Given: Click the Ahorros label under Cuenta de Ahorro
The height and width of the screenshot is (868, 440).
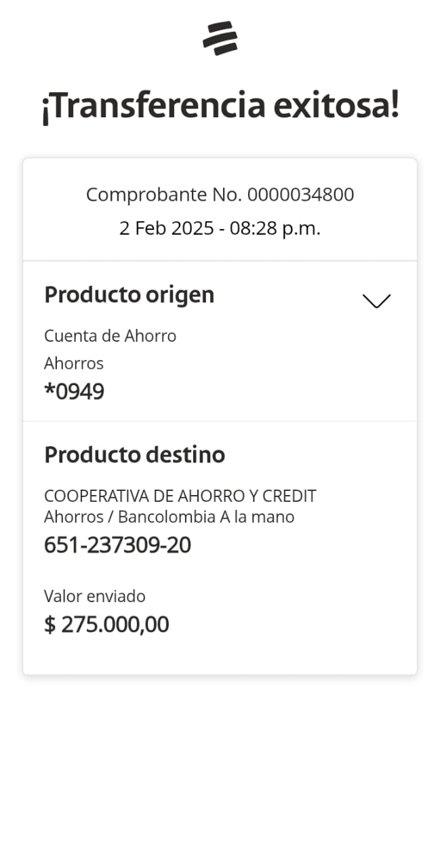Looking at the screenshot, I should pyautogui.click(x=74, y=363).
